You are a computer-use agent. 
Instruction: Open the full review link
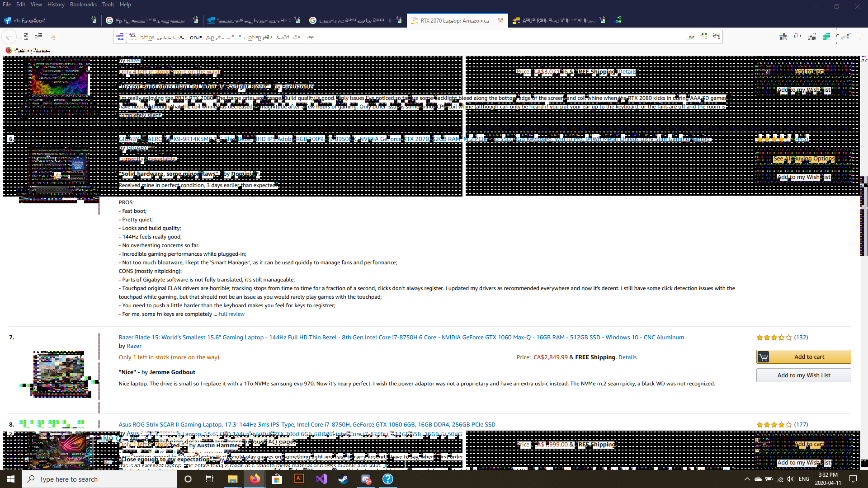[x=231, y=314]
